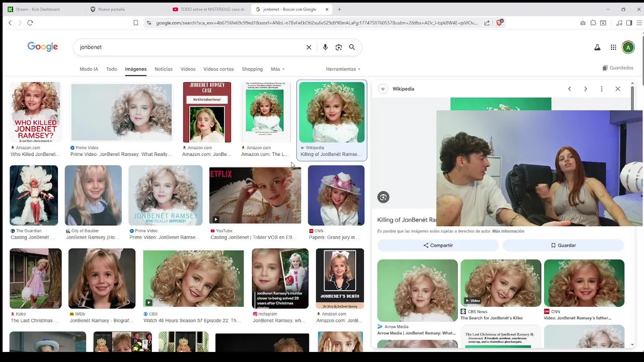This screenshot has width=644, height=362.
Task: Close the Wikipedia image preview panel
Action: (x=618, y=89)
